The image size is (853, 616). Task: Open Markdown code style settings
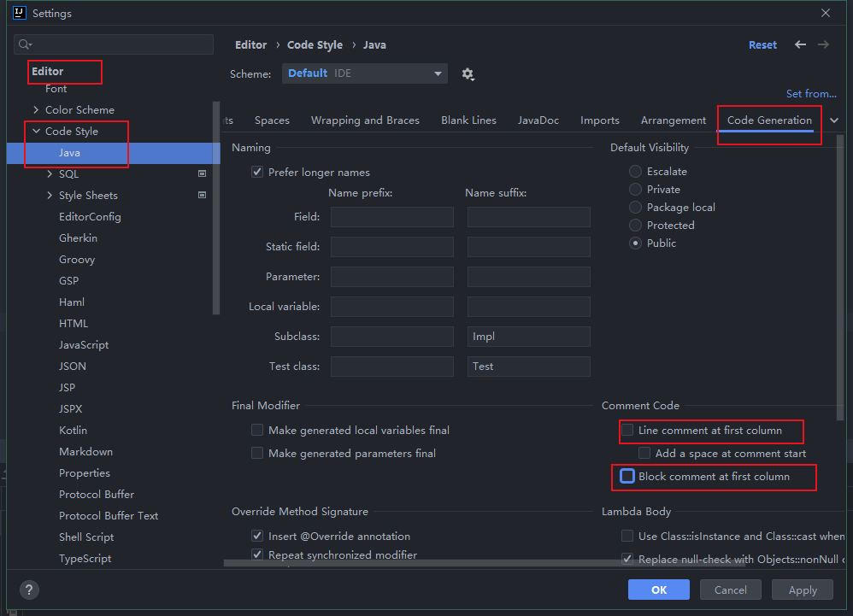[x=86, y=452]
